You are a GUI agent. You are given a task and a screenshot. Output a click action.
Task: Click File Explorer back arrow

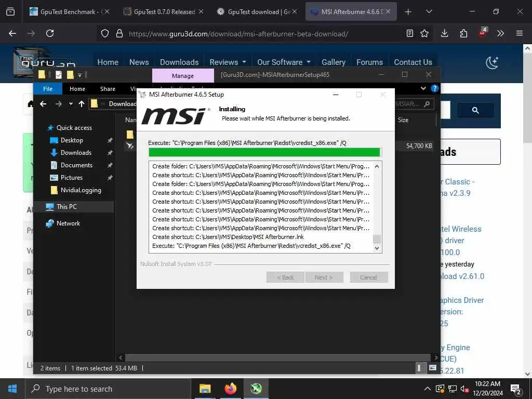43,104
